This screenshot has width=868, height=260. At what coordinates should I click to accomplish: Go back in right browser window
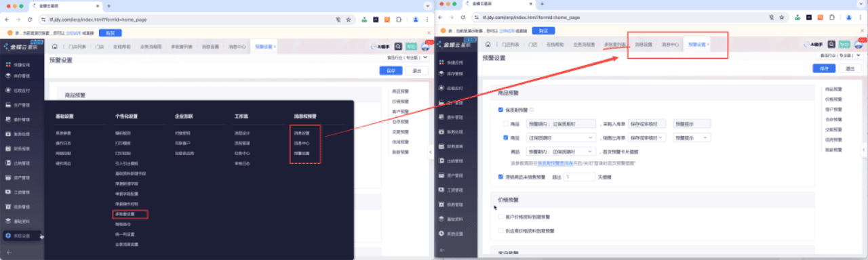pyautogui.click(x=441, y=18)
